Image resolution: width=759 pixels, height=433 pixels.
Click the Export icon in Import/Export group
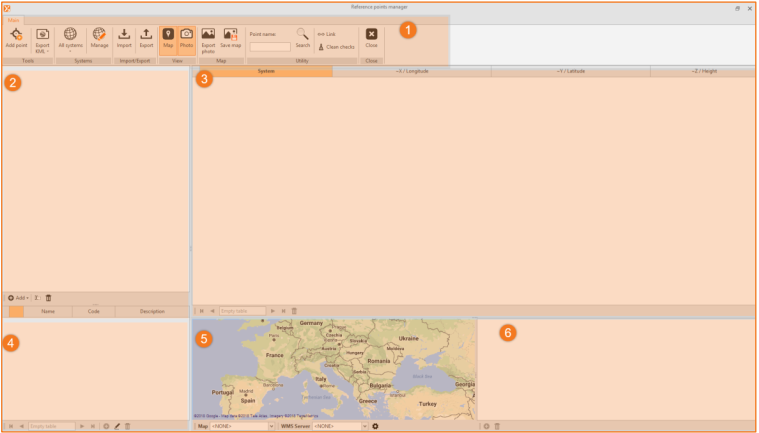pos(146,35)
